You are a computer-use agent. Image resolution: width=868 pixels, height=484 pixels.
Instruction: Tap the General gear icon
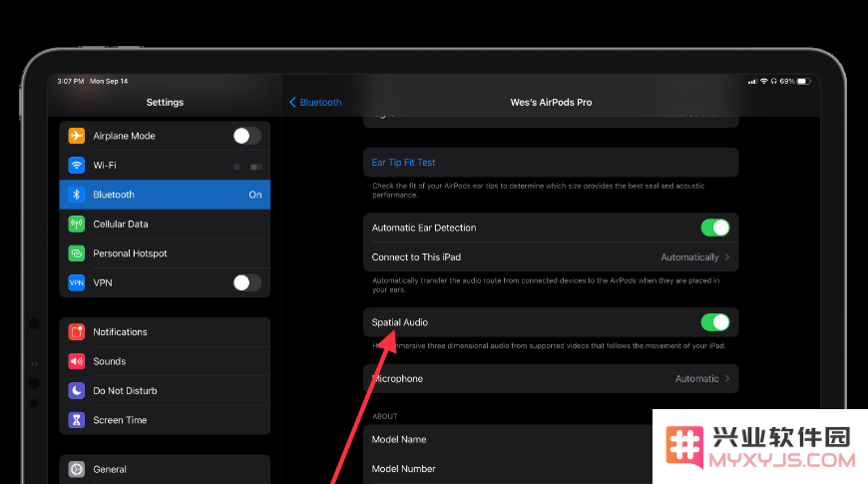[x=77, y=469]
